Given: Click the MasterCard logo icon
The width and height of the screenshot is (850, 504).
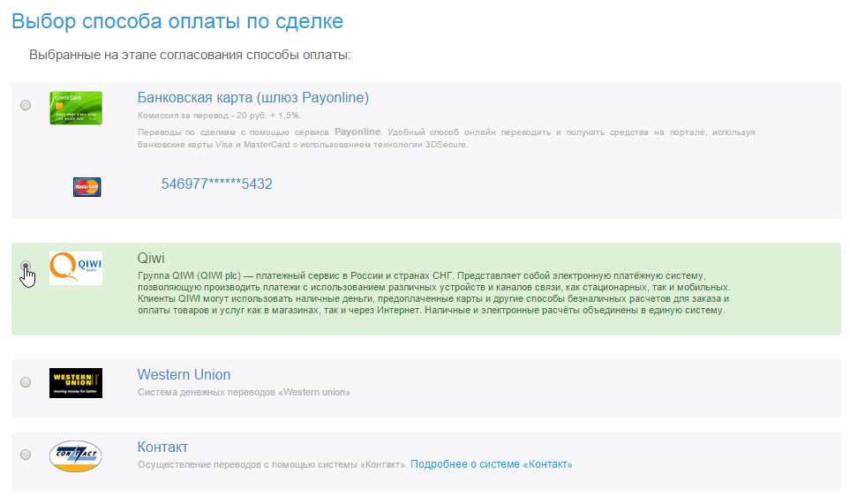Looking at the screenshot, I should (x=87, y=186).
